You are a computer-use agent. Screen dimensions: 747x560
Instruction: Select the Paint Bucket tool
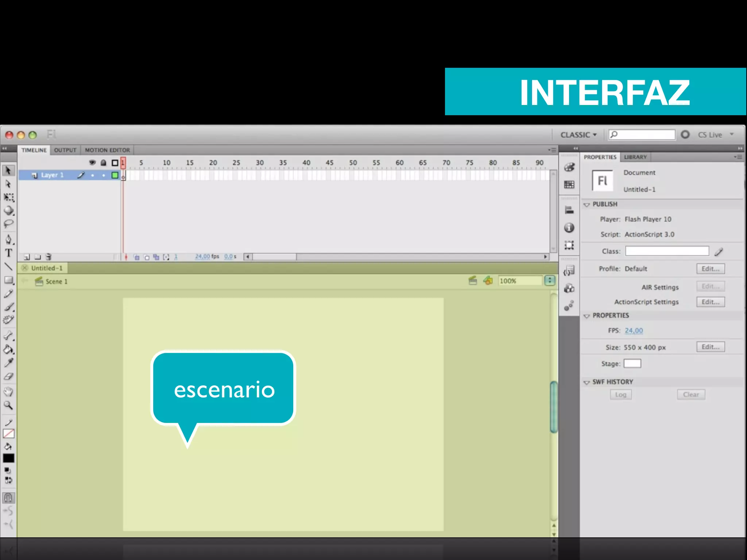click(8, 350)
